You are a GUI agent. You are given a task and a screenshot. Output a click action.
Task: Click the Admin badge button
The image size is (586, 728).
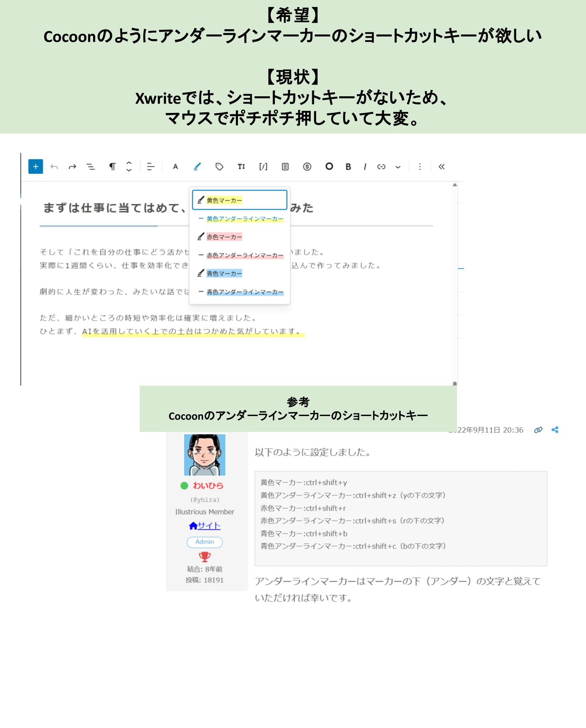point(205,542)
